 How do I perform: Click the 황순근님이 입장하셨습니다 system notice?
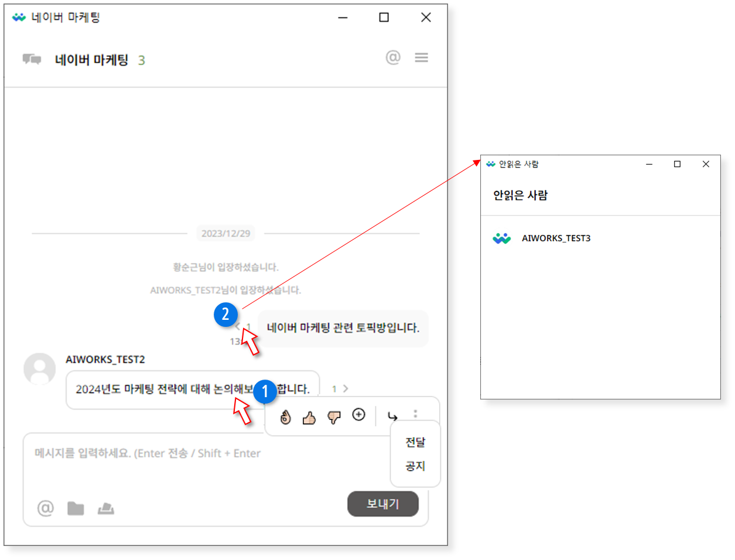[226, 267]
